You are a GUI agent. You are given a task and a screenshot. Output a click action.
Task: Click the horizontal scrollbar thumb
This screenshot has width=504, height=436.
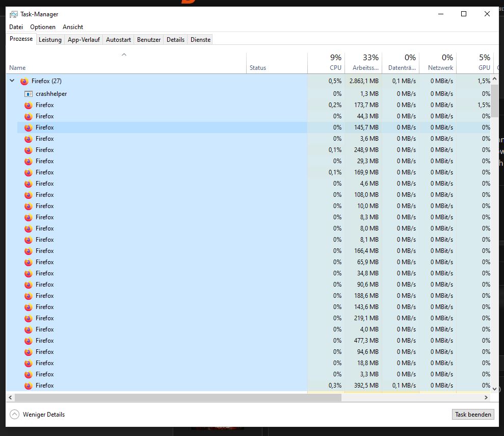coord(178,397)
